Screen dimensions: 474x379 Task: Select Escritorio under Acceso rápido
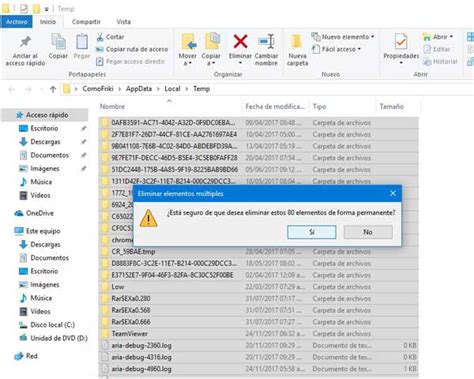38,128
